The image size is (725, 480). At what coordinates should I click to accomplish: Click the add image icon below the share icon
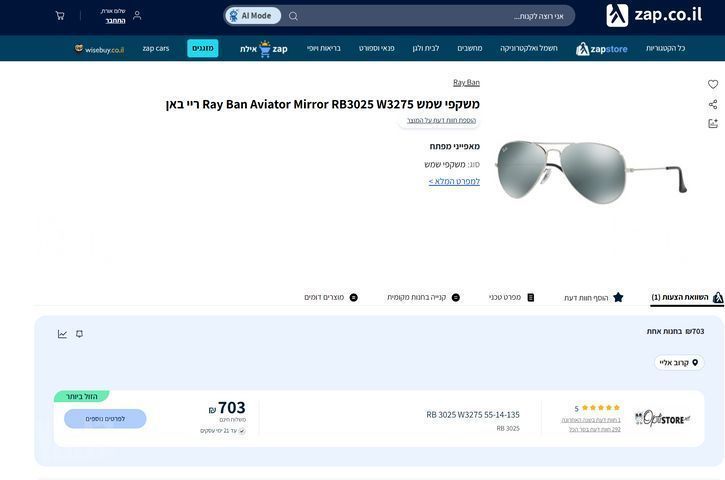pyautogui.click(x=713, y=123)
